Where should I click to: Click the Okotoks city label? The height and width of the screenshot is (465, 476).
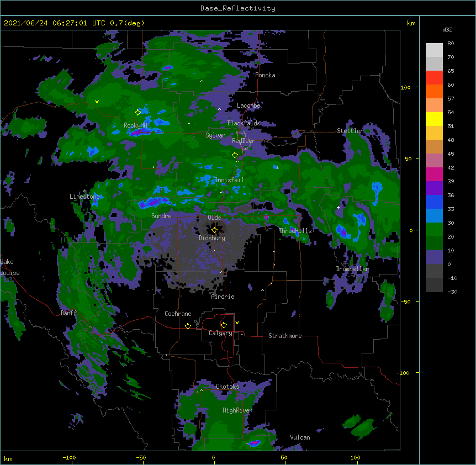point(228,387)
